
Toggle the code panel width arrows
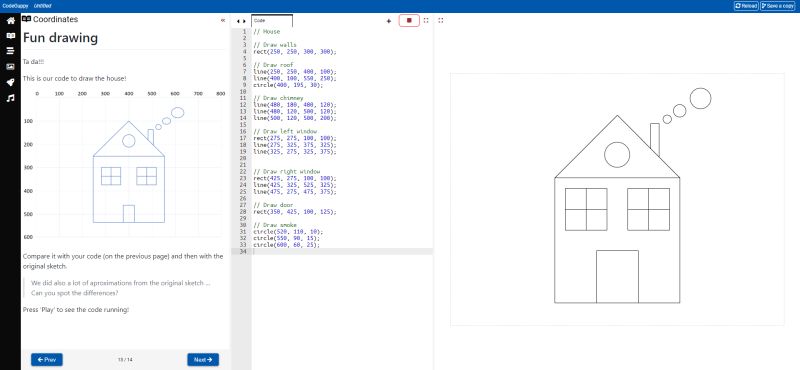point(241,21)
